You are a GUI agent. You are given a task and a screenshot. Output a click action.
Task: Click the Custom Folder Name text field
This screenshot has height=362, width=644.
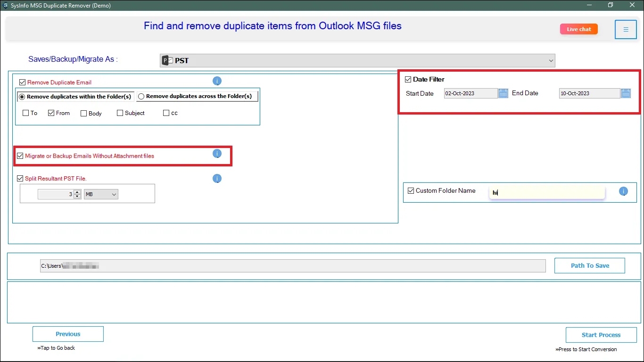pos(547,192)
